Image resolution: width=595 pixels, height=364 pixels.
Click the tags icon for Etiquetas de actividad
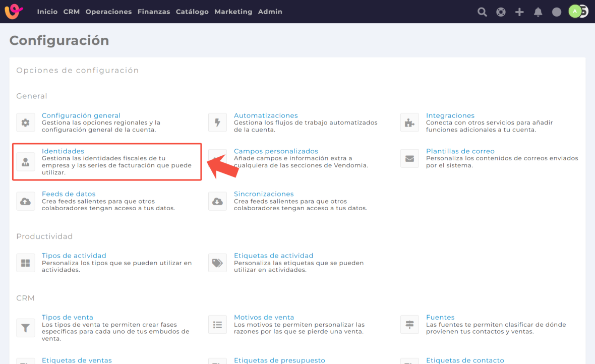pos(217,263)
